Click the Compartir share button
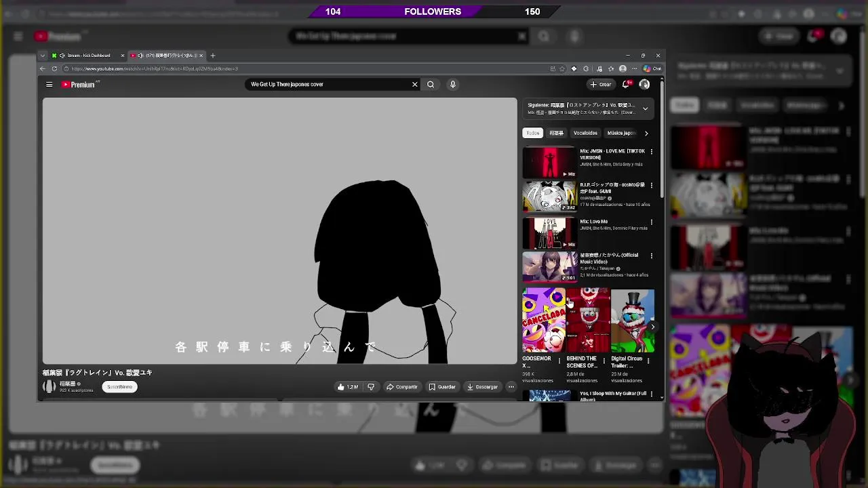 (401, 387)
